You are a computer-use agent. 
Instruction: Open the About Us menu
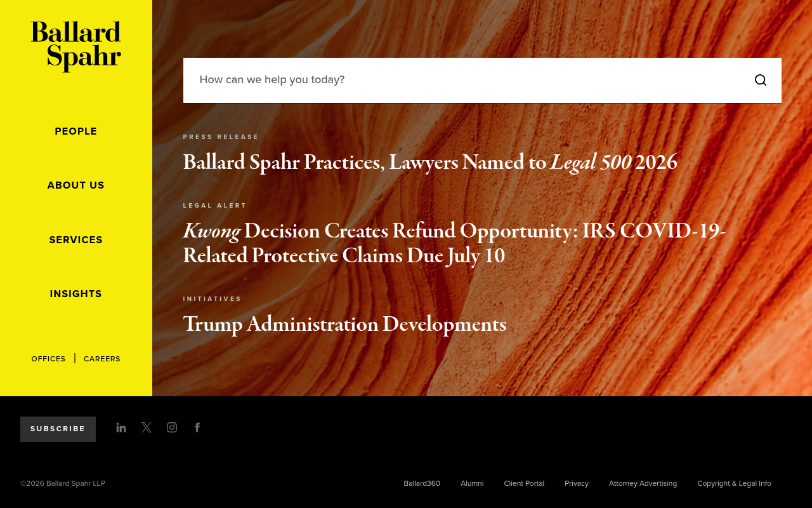76,185
